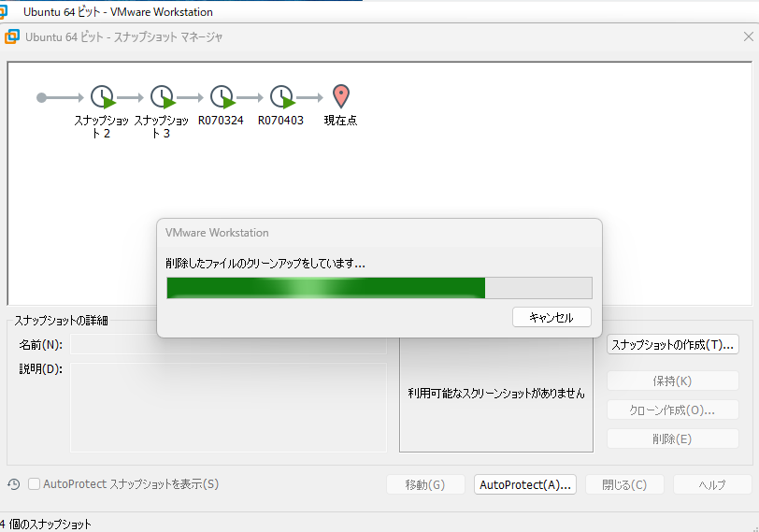Click the VMware Workstation main window icon

coord(4,12)
